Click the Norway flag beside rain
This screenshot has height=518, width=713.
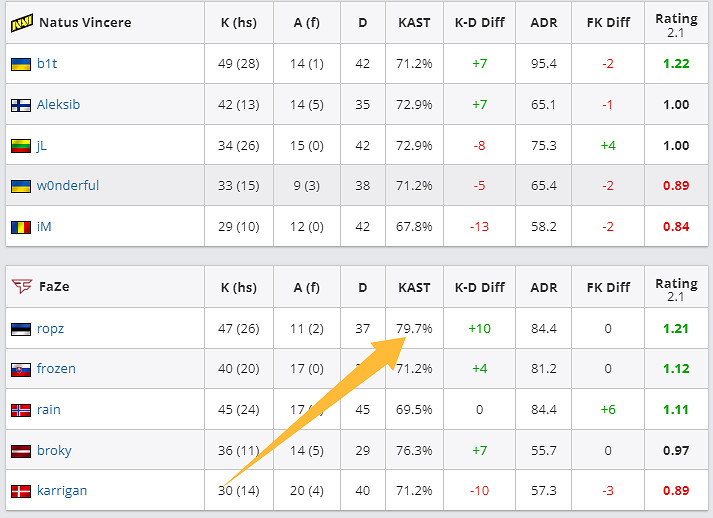pos(20,410)
